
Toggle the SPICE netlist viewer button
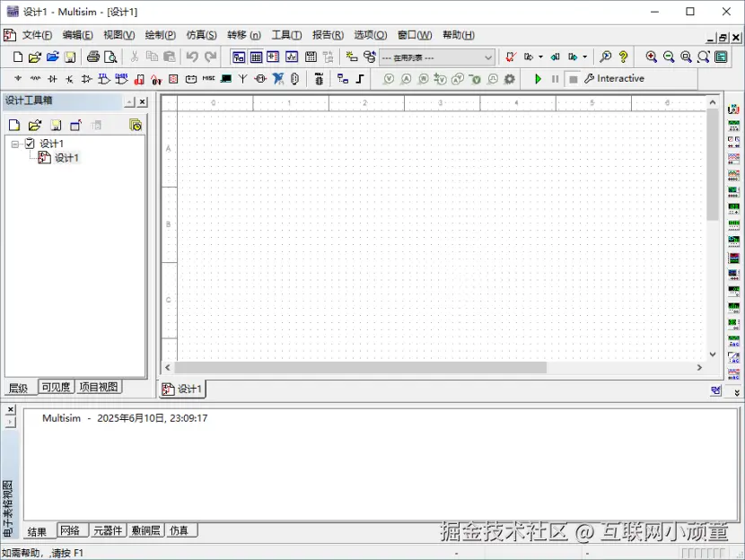(273, 57)
